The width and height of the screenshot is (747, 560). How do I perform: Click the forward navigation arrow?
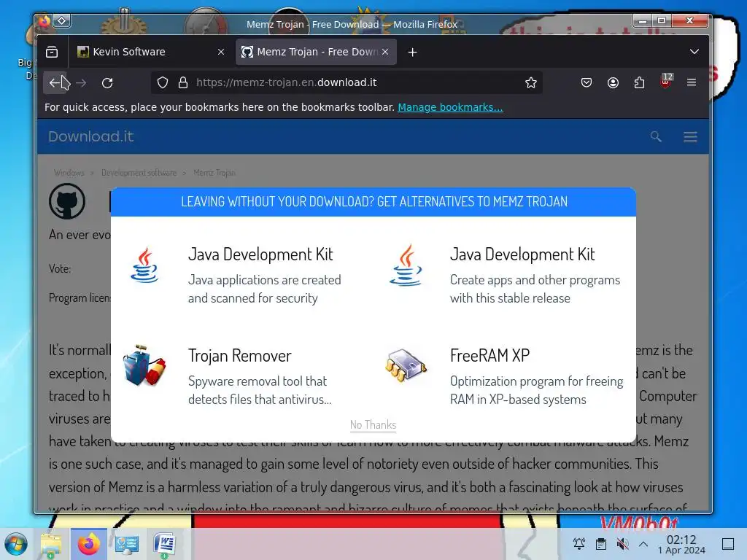82,83
